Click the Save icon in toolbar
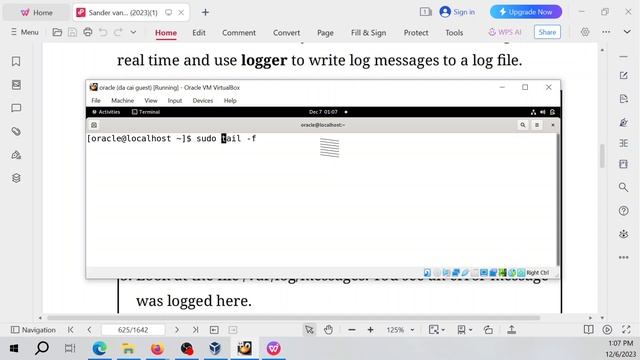The width and height of the screenshot is (640, 360). coord(72,32)
